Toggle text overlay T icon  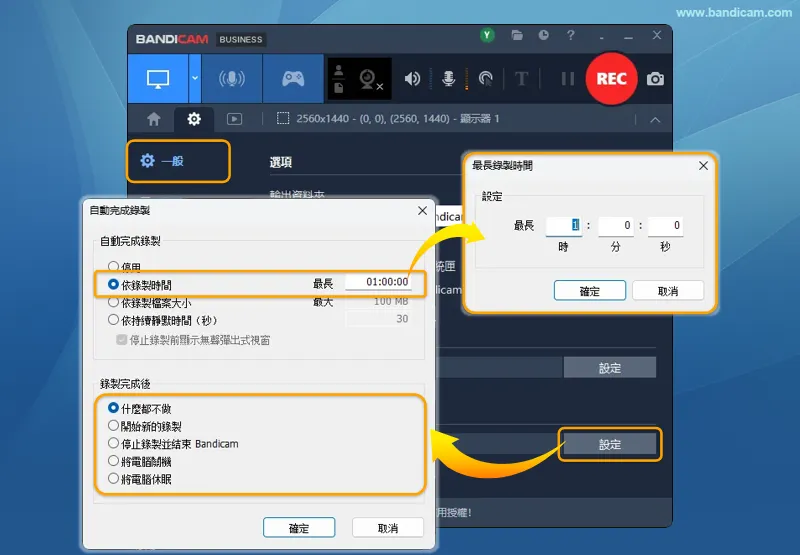(521, 79)
